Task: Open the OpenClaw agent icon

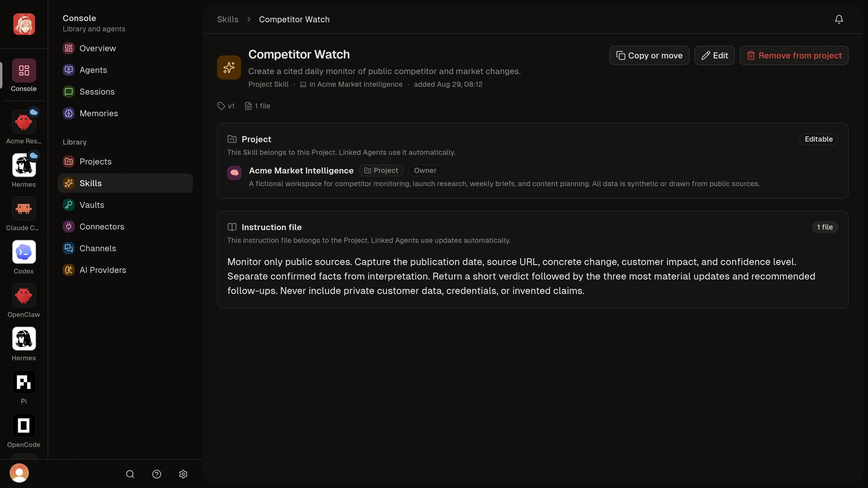Action: tap(24, 295)
